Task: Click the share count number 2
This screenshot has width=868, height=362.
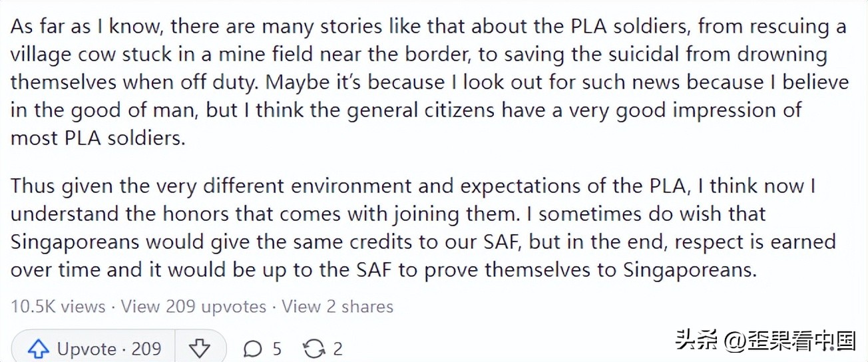Action: click(337, 348)
